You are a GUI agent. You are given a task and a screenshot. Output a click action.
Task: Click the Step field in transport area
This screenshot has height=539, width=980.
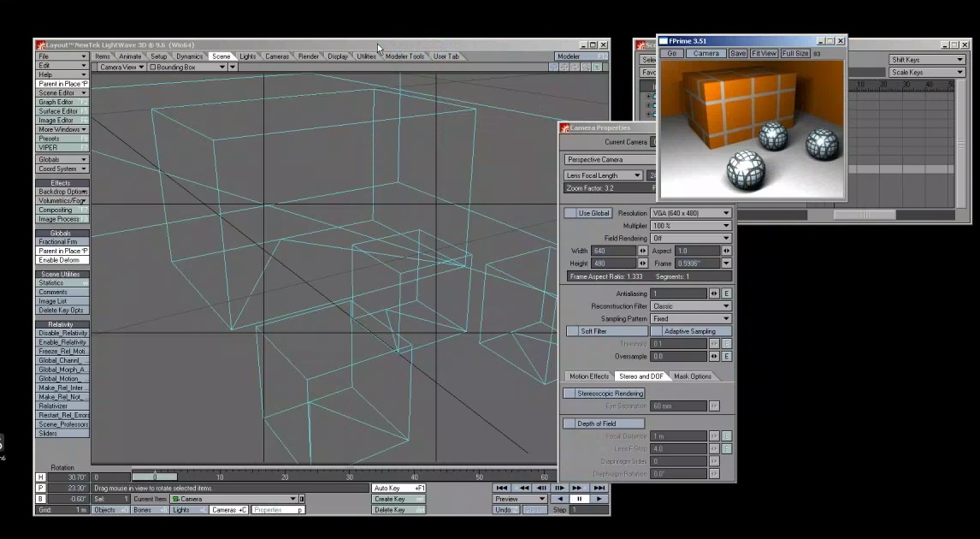click(589, 510)
